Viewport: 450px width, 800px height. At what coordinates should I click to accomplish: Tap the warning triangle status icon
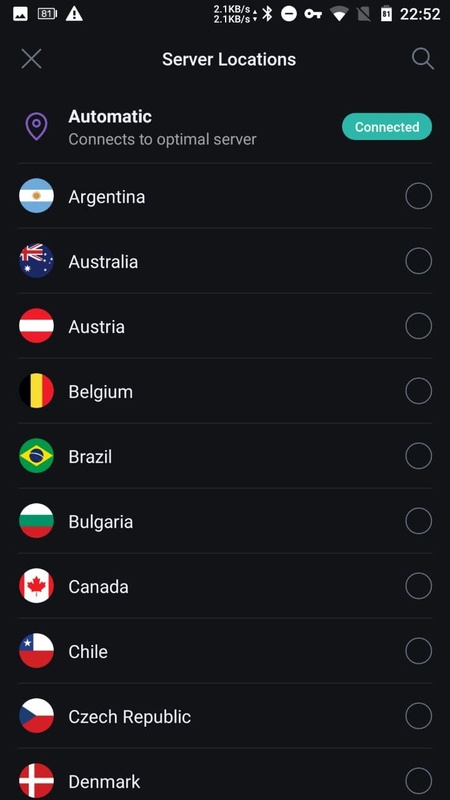[x=74, y=14]
